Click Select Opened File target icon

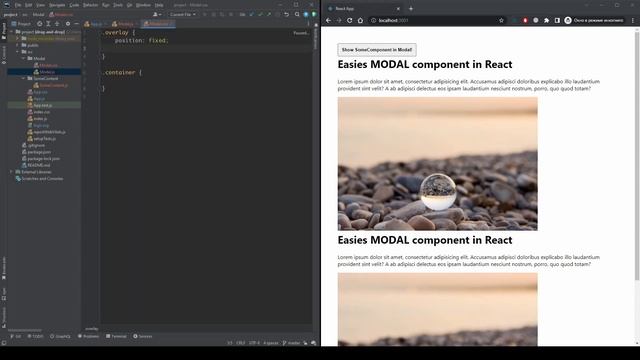click(39, 24)
